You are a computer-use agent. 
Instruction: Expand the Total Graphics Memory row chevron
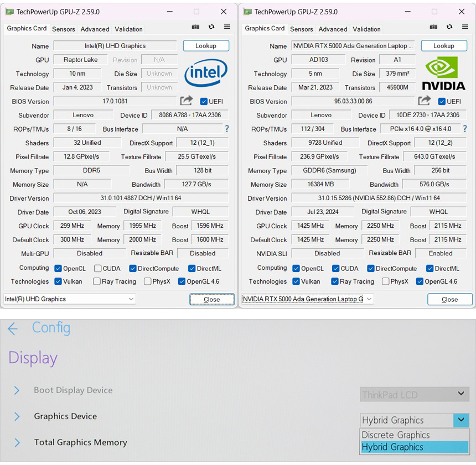tap(17, 443)
